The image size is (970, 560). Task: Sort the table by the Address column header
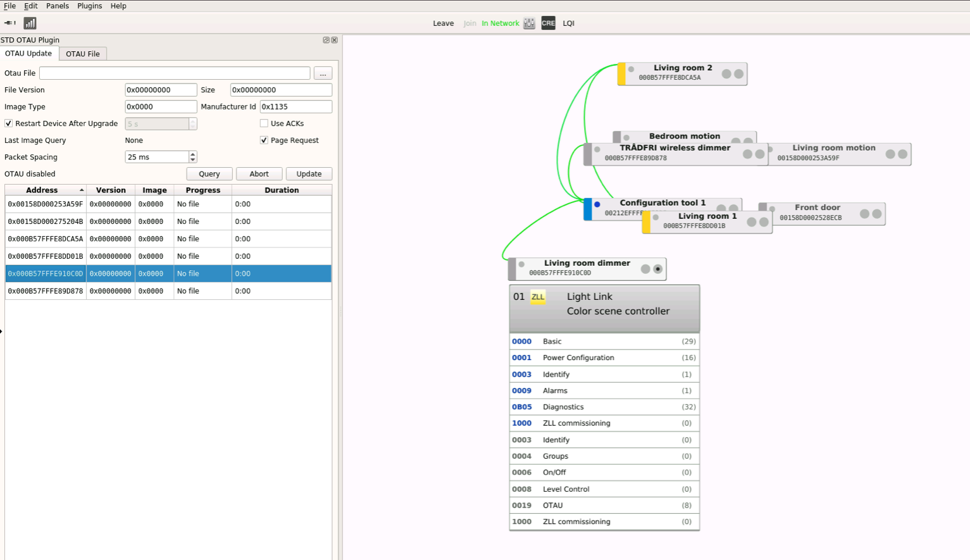coord(46,190)
